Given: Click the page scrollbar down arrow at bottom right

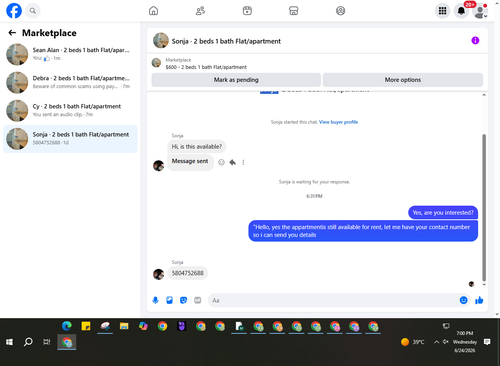Looking at the screenshot, I should (x=497, y=314).
